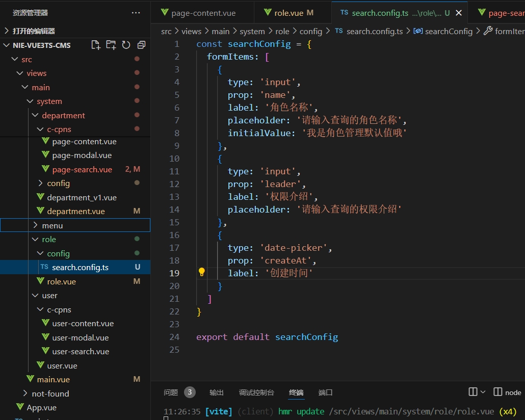525x420 pixels.
Task: Collapse the config folder under role
Action: click(x=75, y=253)
